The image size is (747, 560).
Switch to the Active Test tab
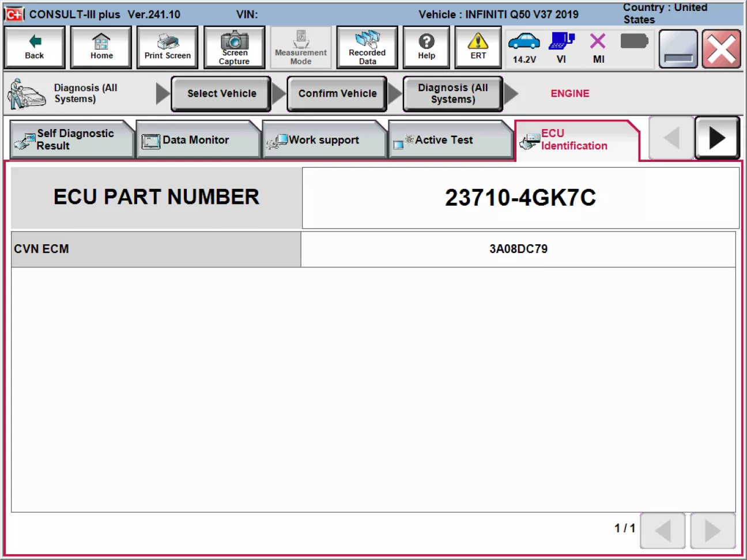450,139
